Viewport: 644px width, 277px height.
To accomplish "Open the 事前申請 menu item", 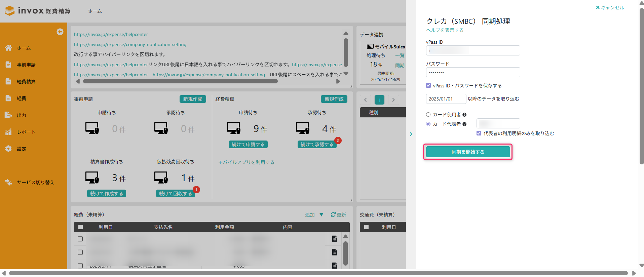I will (x=26, y=65).
